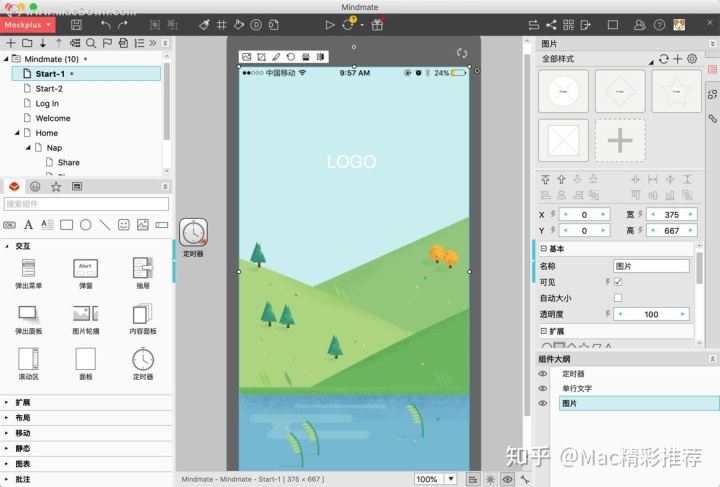
Task: Pick the Alert popup window component
Action: (x=85, y=274)
